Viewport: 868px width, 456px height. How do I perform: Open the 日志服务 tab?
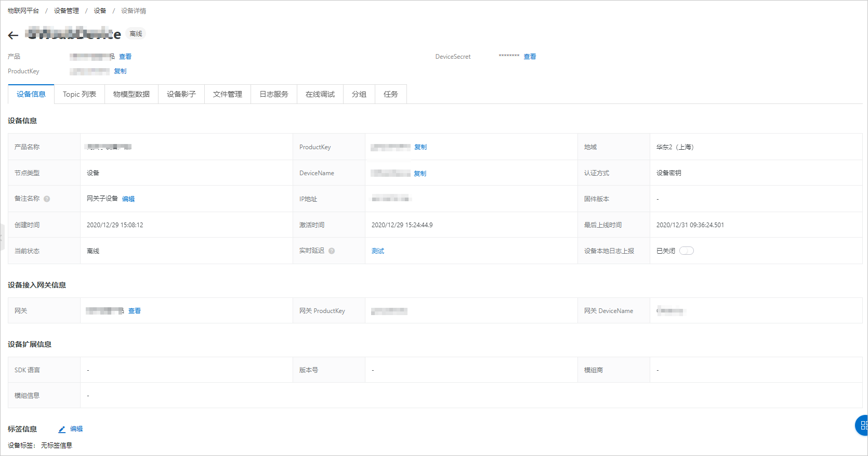[274, 94]
